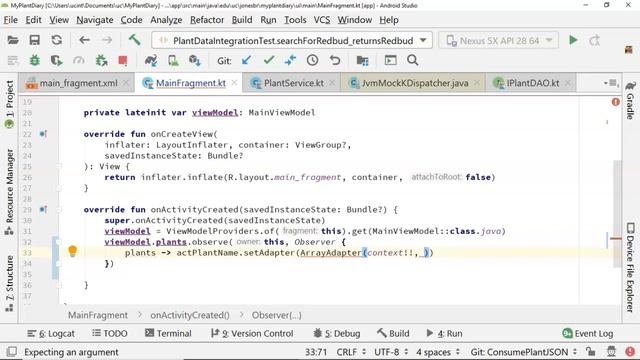Toggle tool window quick access bottom-left icon
This screenshot has height=360, width=640.
coord(11,351)
